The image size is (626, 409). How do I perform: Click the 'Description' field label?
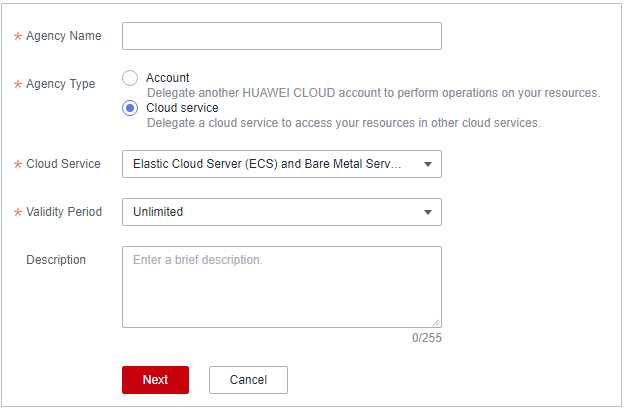56,260
